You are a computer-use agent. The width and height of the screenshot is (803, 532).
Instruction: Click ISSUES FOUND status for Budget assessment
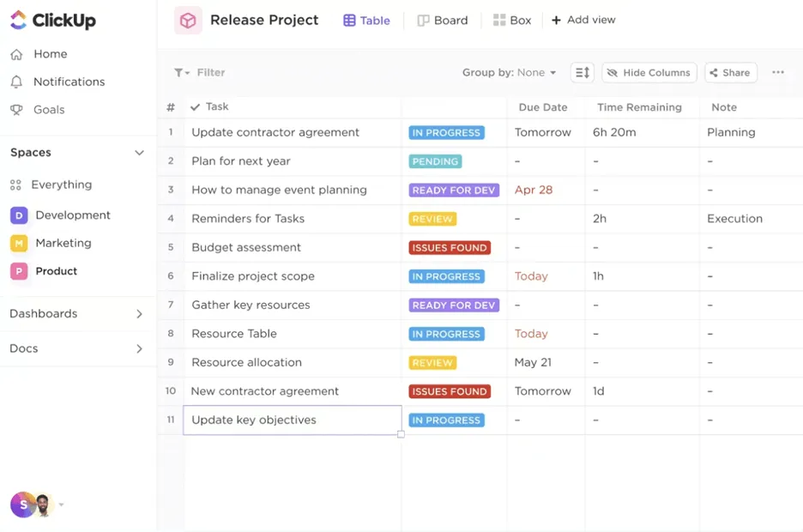(x=450, y=248)
